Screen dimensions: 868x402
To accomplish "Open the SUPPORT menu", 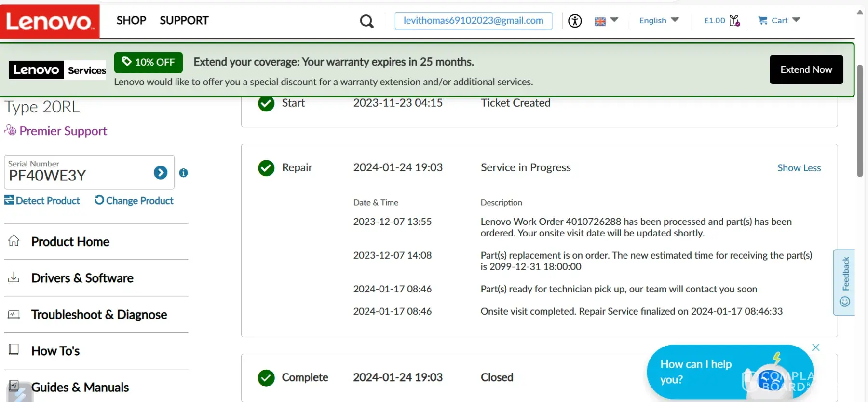I will tap(184, 20).
